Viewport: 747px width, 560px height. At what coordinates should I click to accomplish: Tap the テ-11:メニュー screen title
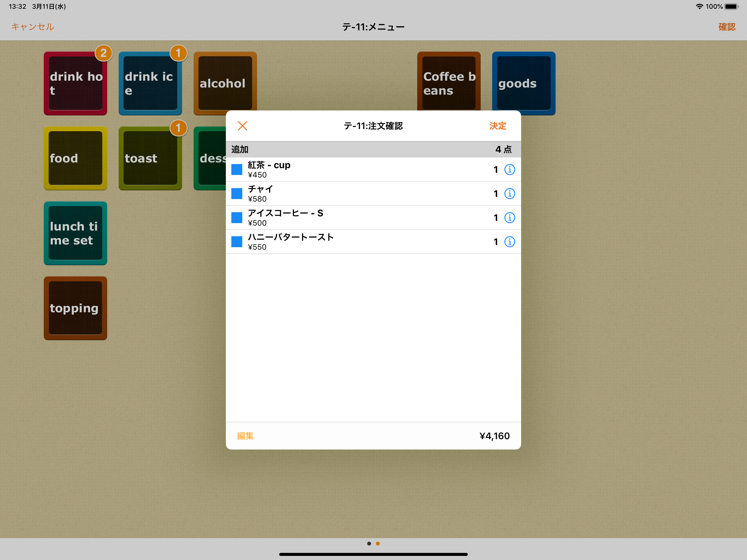tap(373, 27)
